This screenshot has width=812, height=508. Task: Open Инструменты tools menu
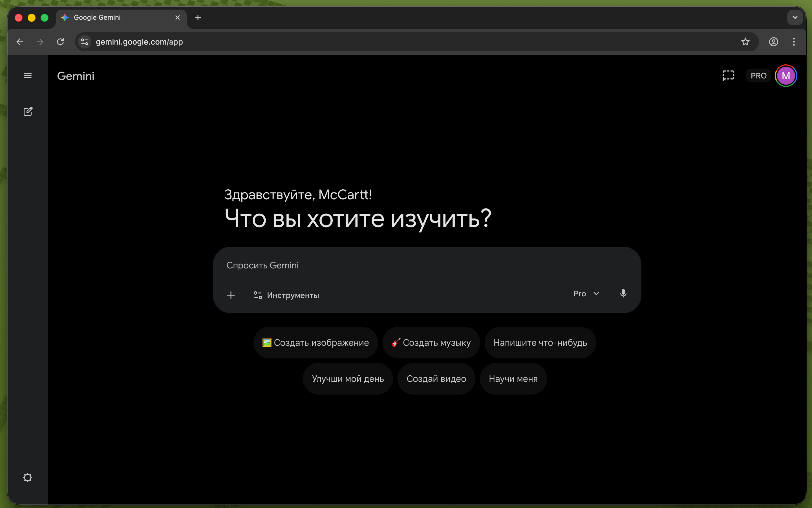(286, 295)
